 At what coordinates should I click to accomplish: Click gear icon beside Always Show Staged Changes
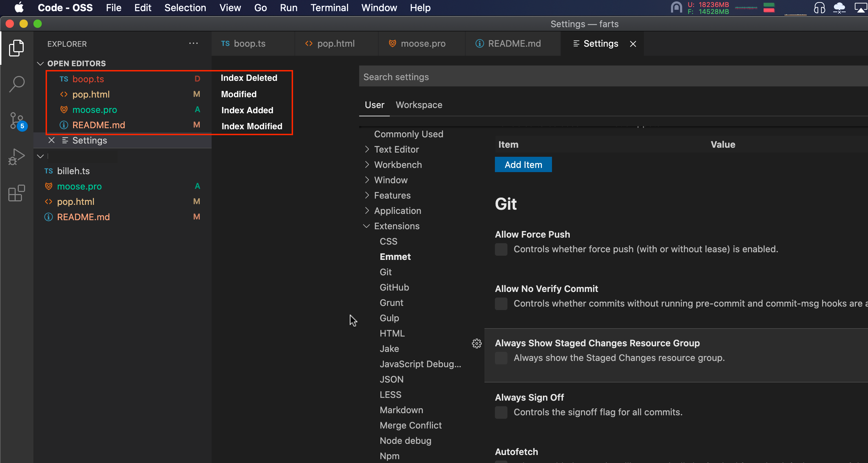476,344
